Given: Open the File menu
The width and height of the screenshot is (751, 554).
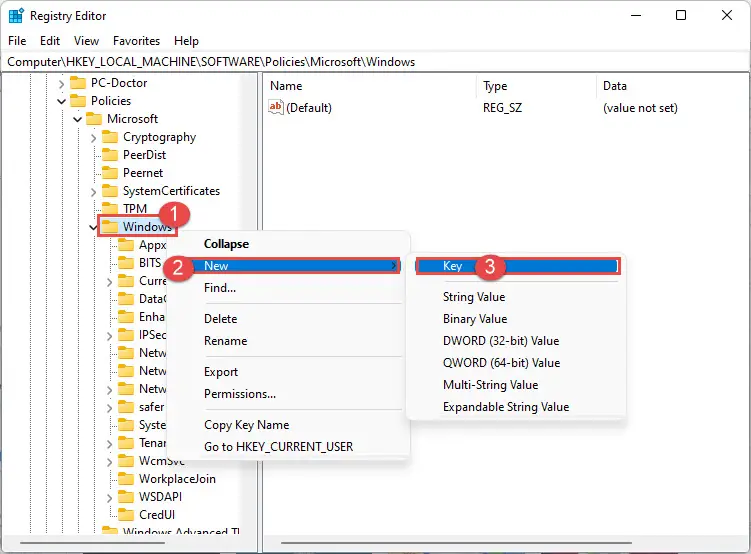Looking at the screenshot, I should (17, 41).
